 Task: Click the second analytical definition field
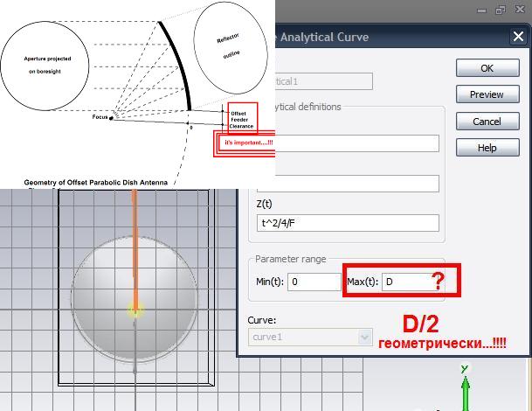tap(348, 184)
